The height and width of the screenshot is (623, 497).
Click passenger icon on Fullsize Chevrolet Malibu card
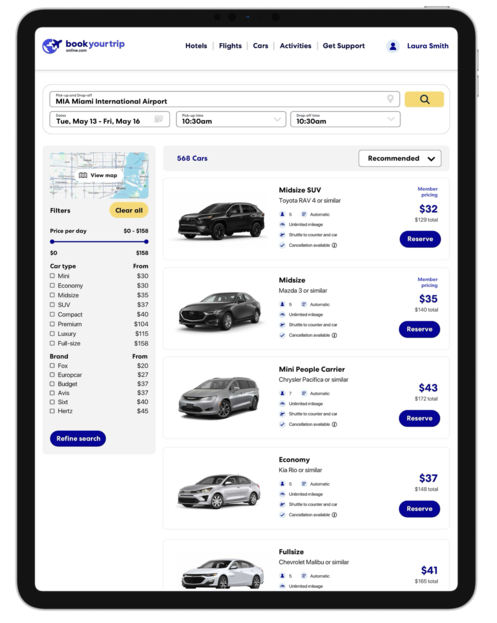282,576
